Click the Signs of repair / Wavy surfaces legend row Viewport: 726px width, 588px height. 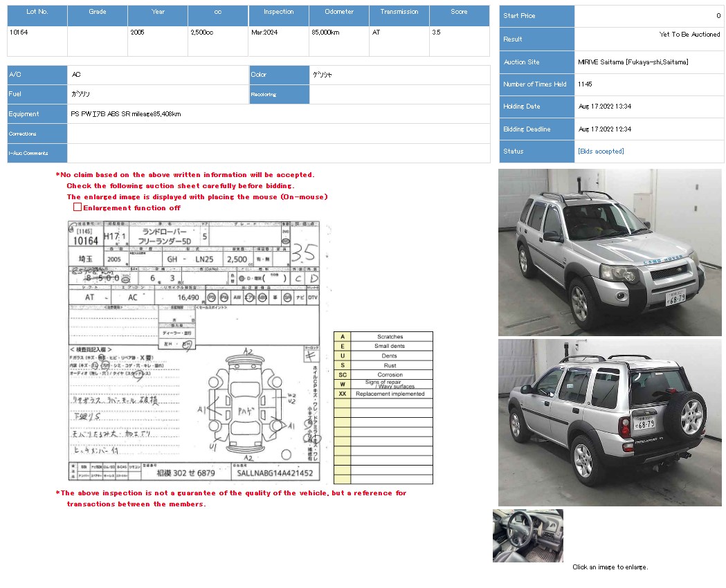[x=383, y=385]
